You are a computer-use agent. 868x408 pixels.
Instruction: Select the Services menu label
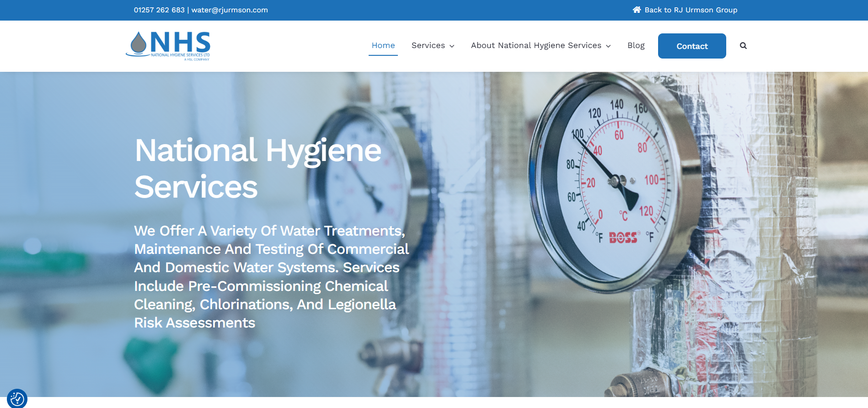click(428, 45)
